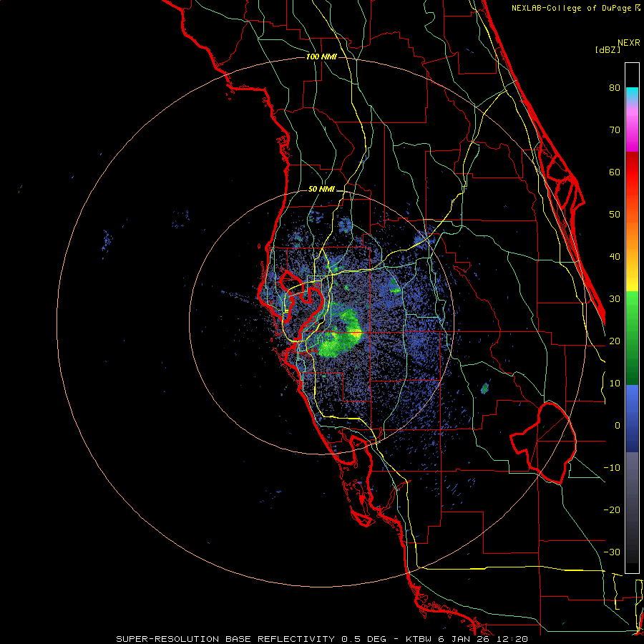Screen dimensions: 644x644
Task: Click the [dBZ] units label
Action: pos(608,49)
